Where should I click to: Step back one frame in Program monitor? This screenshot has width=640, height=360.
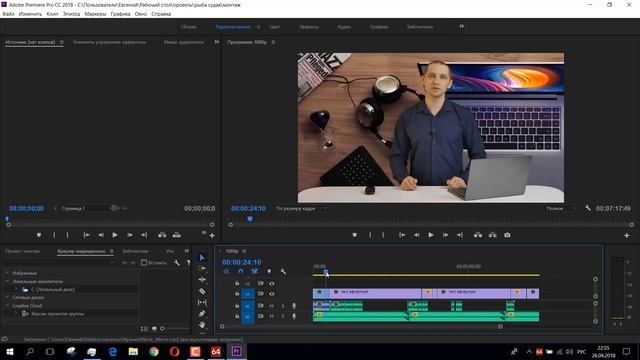click(x=416, y=235)
